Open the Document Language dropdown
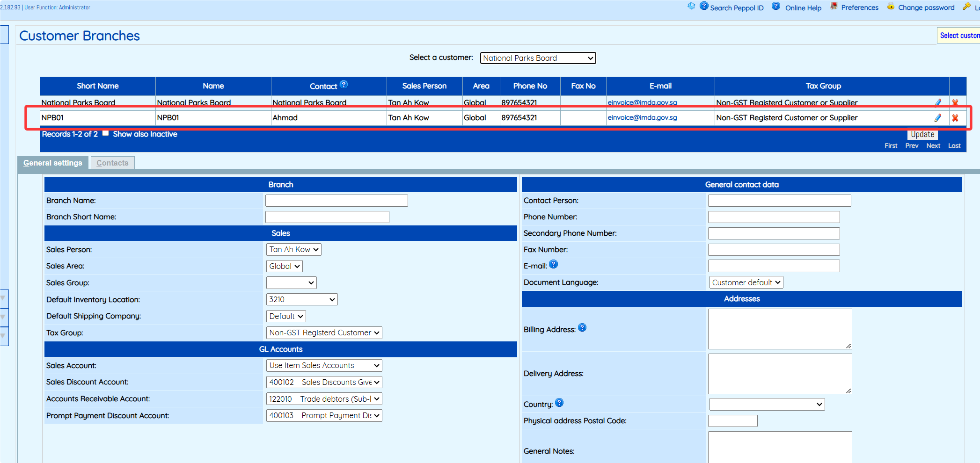This screenshot has width=980, height=463. [746, 282]
